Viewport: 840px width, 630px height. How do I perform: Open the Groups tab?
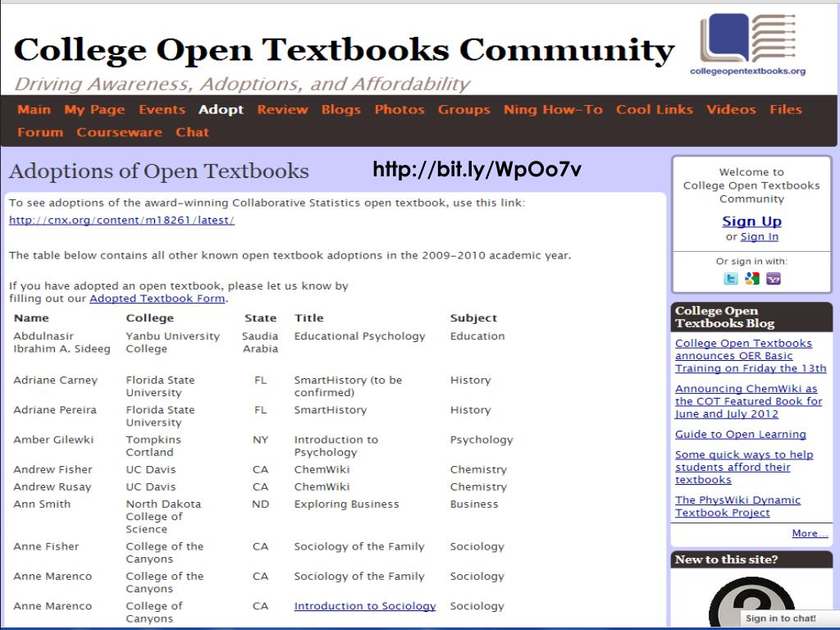[x=464, y=110]
